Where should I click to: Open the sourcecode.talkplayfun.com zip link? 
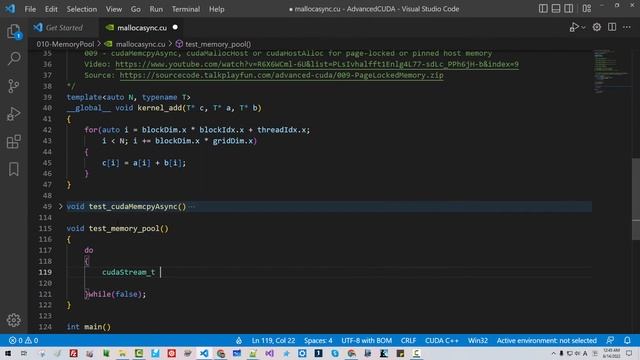281,75
